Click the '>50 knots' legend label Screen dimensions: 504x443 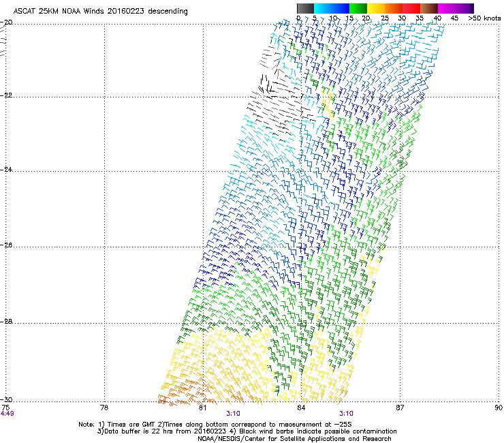[x=484, y=18]
